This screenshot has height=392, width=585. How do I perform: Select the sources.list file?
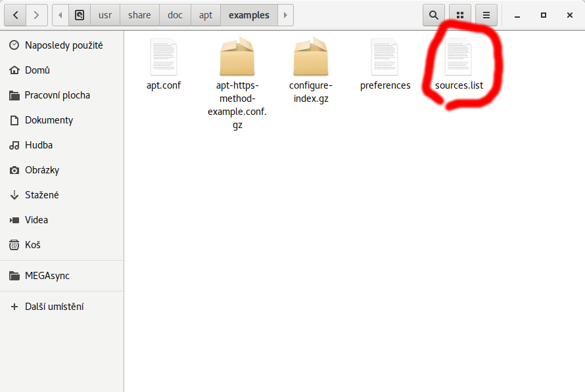pos(459,64)
